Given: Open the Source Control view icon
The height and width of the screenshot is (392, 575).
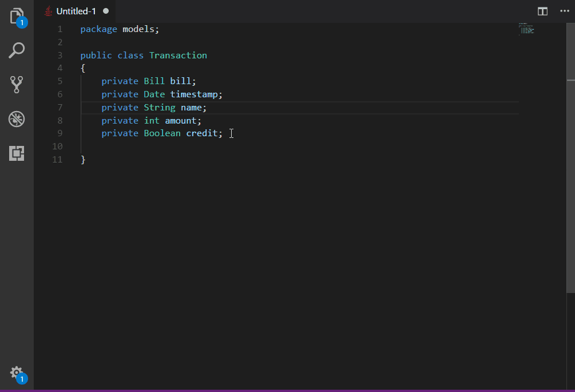Looking at the screenshot, I should tap(17, 85).
